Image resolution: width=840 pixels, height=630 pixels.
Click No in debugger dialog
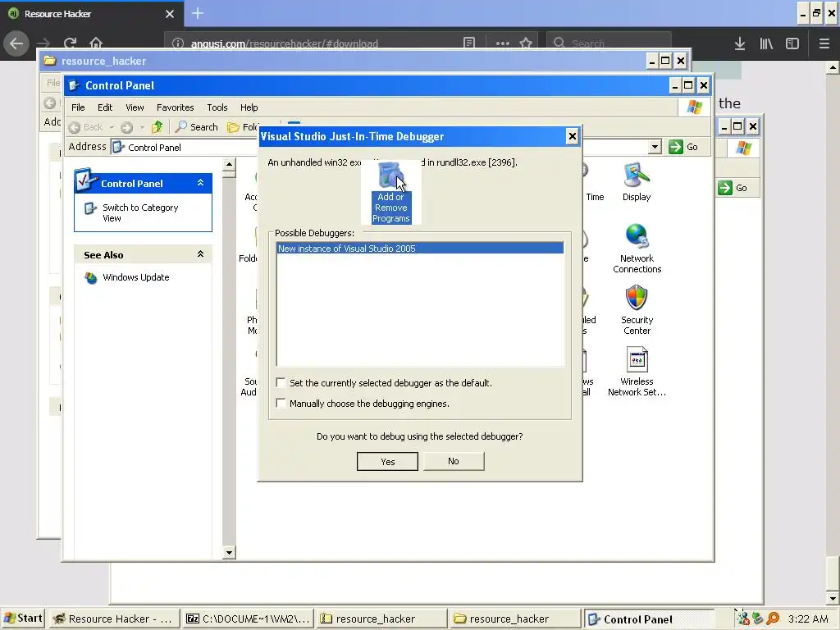(x=454, y=461)
